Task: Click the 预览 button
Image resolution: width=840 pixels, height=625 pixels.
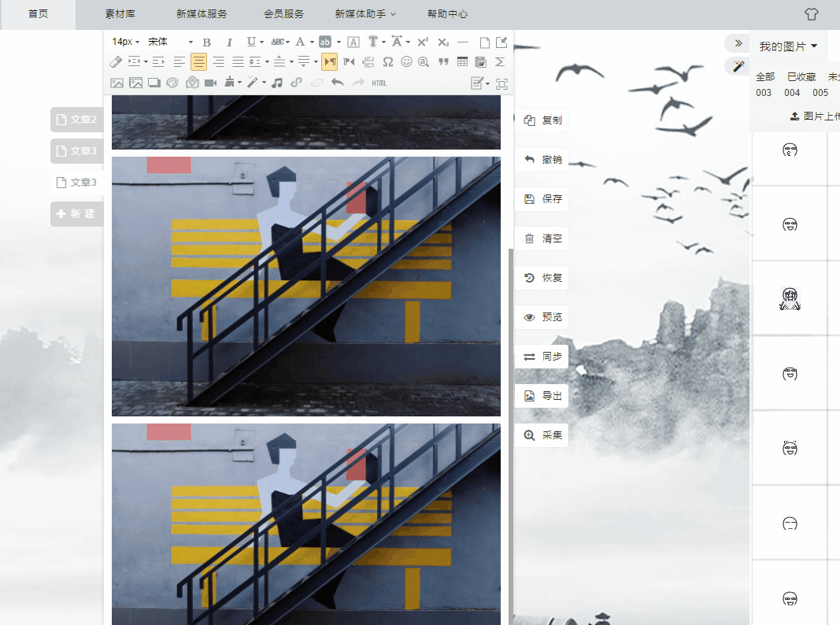Action: (542, 317)
